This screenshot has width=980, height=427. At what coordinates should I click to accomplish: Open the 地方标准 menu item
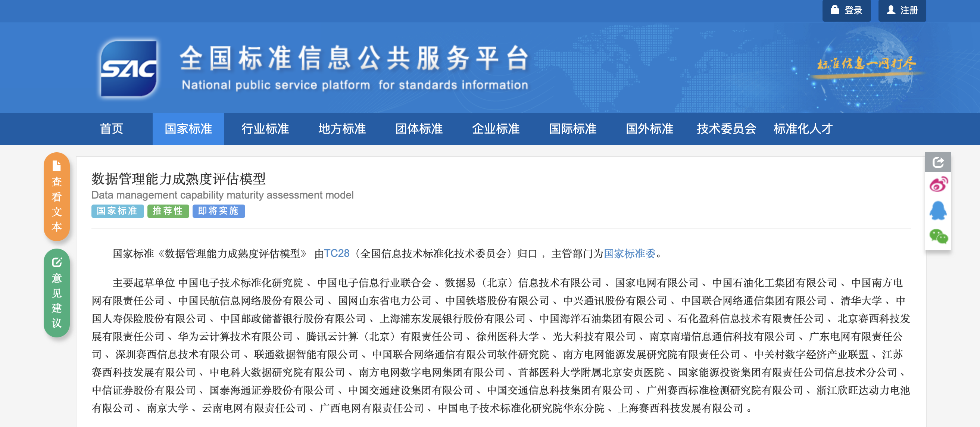click(x=342, y=129)
